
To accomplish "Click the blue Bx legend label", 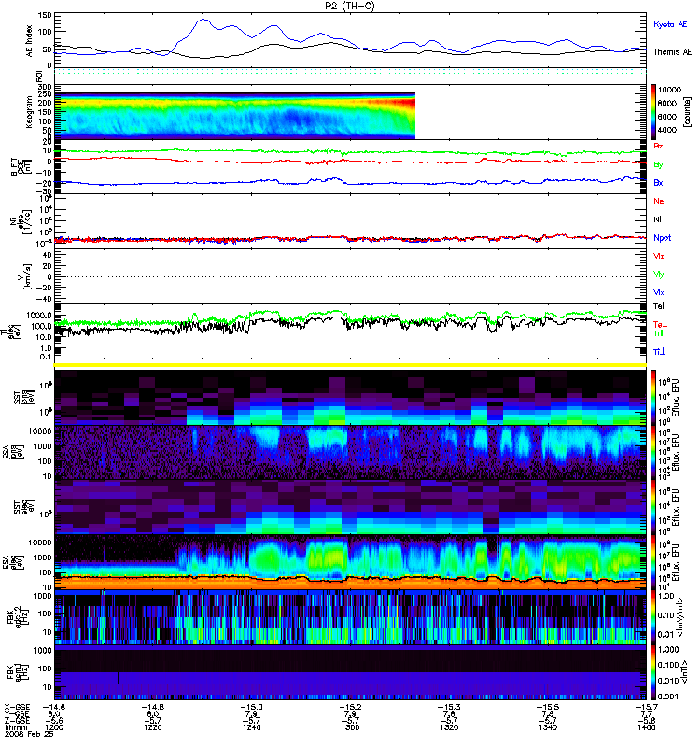I will [x=658, y=182].
